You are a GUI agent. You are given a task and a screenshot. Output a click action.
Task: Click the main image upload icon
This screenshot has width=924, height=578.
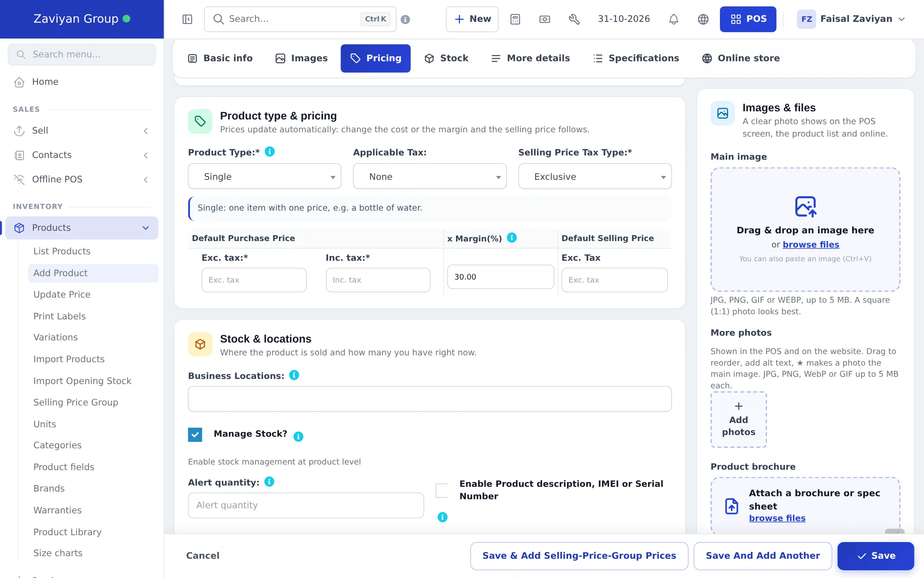point(806,207)
